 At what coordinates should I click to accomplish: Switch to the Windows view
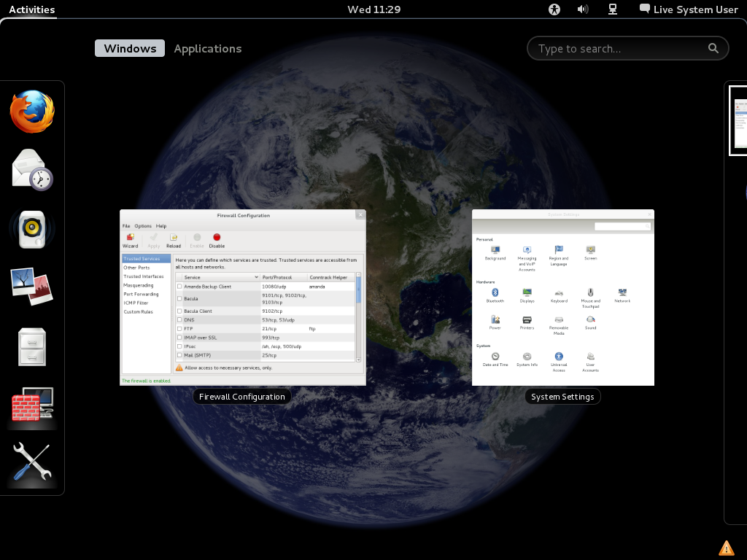[130, 49]
